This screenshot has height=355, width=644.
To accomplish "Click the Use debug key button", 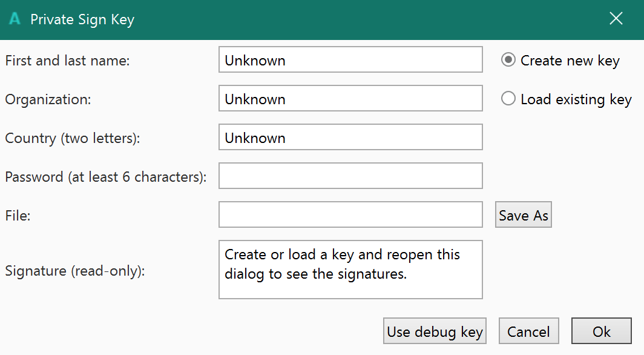I will coord(435,331).
